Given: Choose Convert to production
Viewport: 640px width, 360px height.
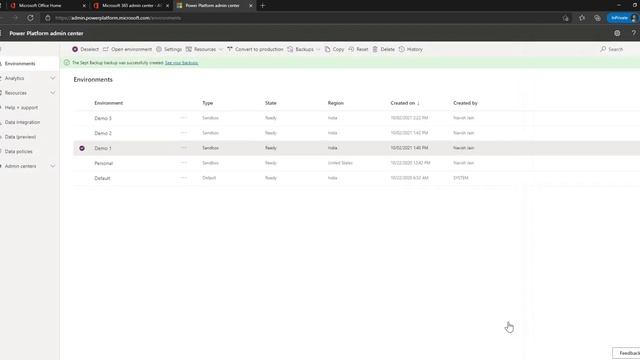Looking at the screenshot, I should 255,49.
